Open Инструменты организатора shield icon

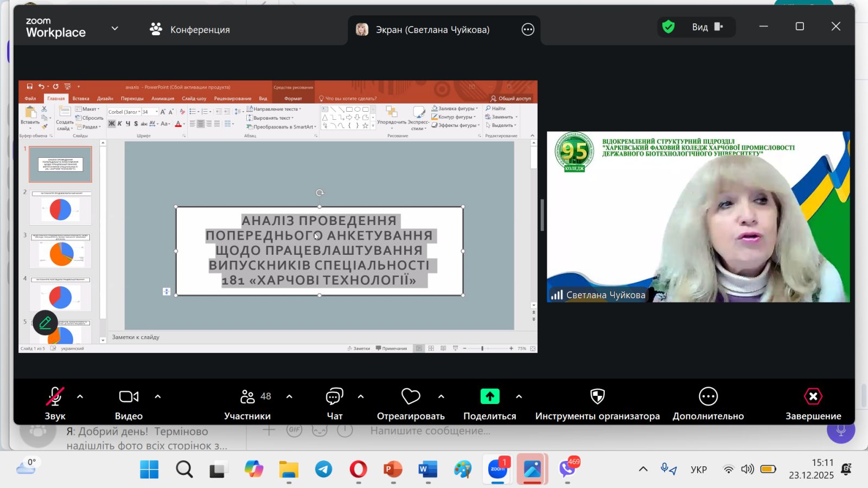(x=597, y=397)
